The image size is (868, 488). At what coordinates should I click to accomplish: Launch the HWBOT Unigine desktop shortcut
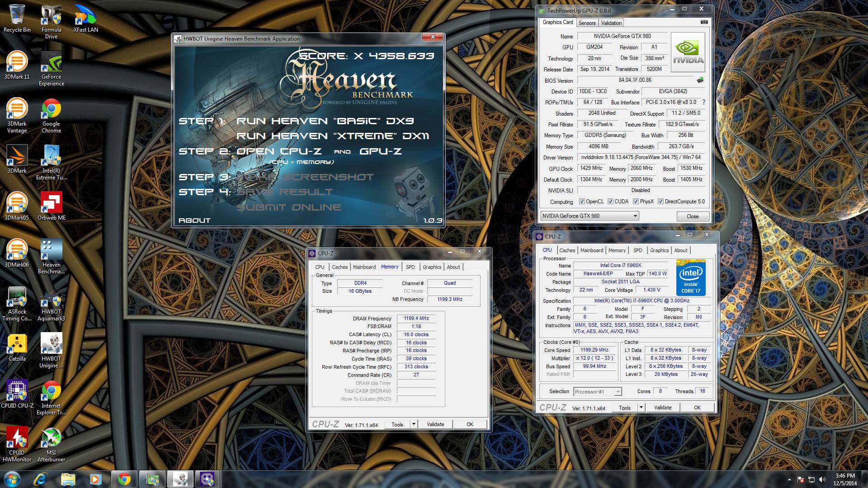(x=51, y=351)
